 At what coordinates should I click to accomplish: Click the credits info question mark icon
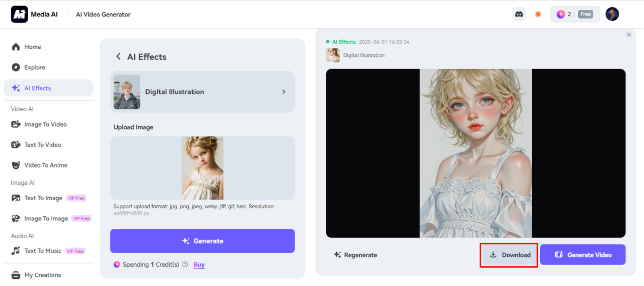tap(185, 264)
